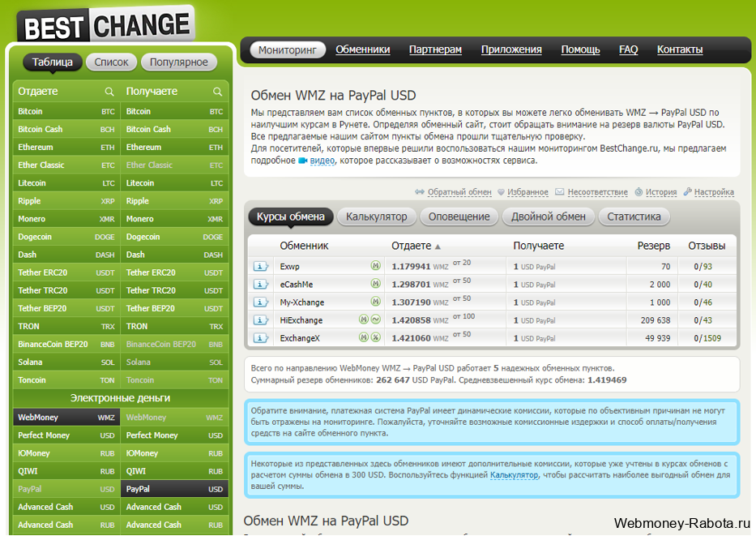
Task: Switch to the Калькулятор tab
Action: [x=377, y=217]
